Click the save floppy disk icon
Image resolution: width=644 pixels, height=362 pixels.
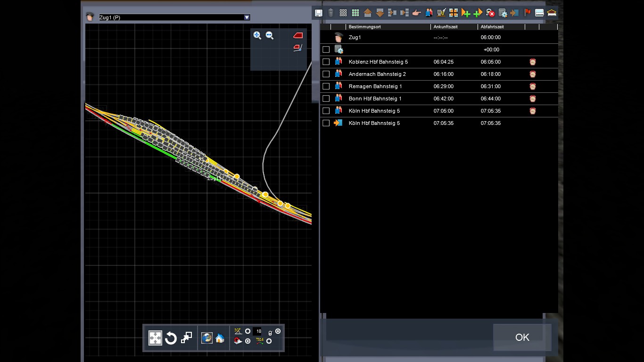click(x=319, y=13)
